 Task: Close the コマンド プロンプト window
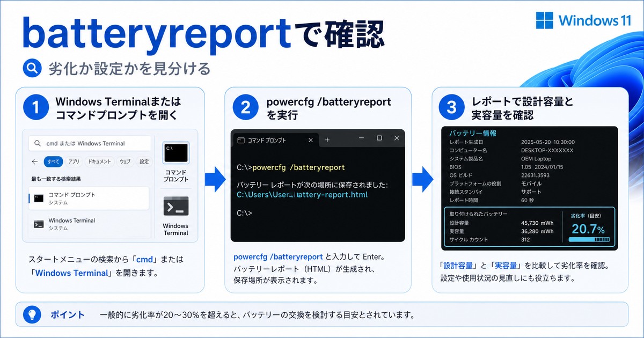(x=397, y=138)
